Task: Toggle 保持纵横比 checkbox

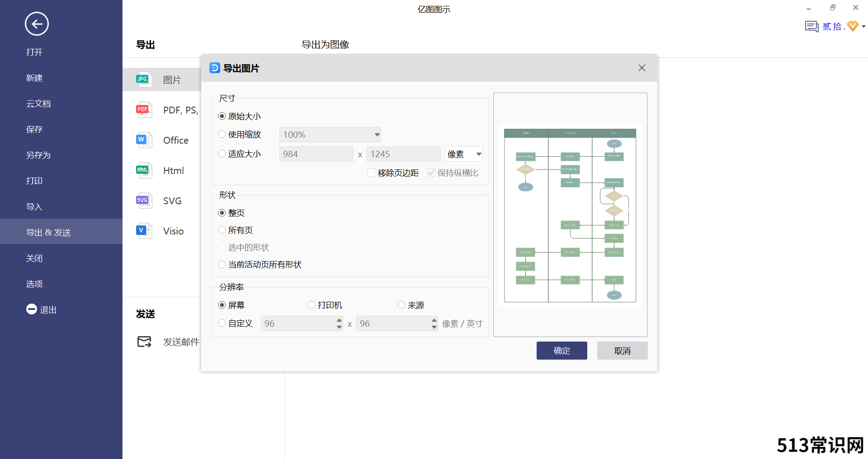Action: click(431, 173)
